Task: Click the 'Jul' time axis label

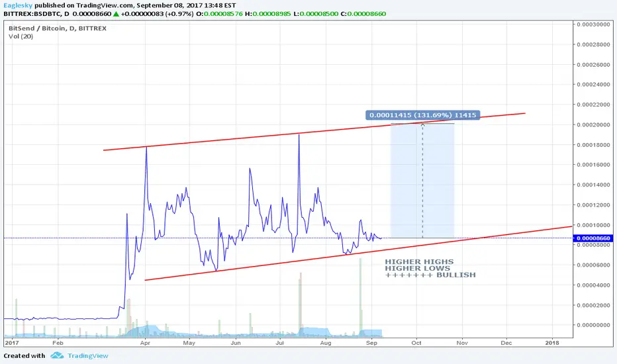Action: tap(280, 343)
